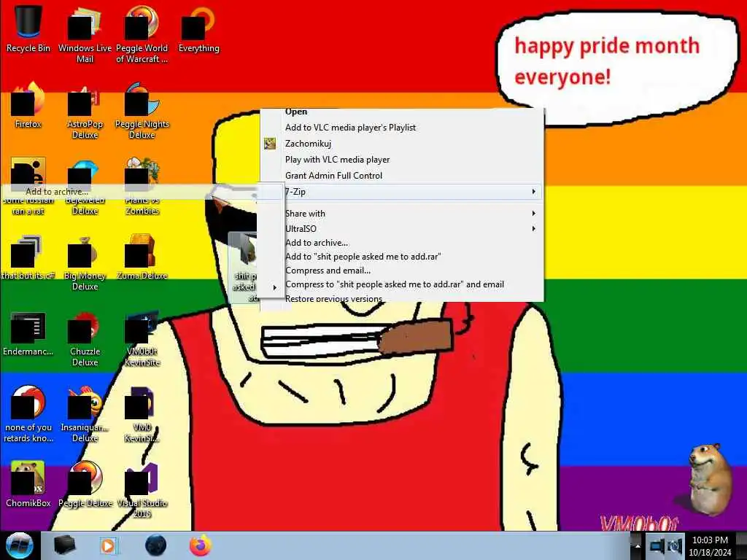The height and width of the screenshot is (560, 747).
Task: Open the dark globe taskbar icon
Action: click(155, 545)
